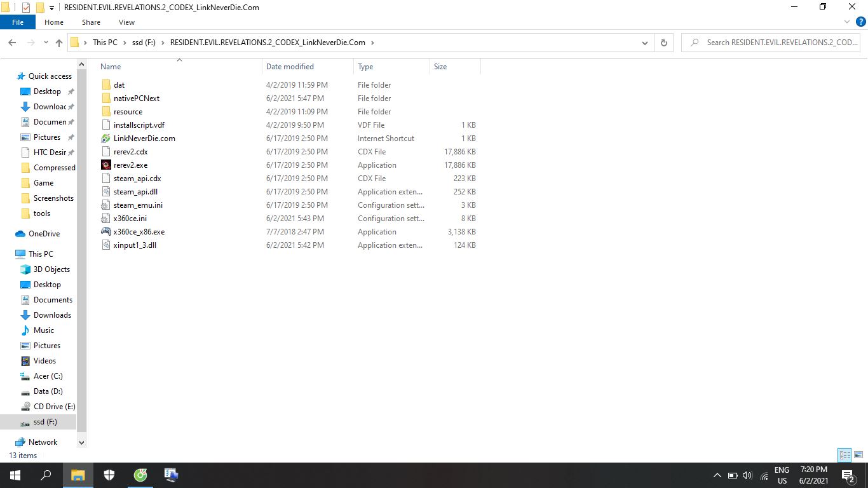
Task: Launch the Coc Coc browser from the taskbar
Action: pos(140,475)
